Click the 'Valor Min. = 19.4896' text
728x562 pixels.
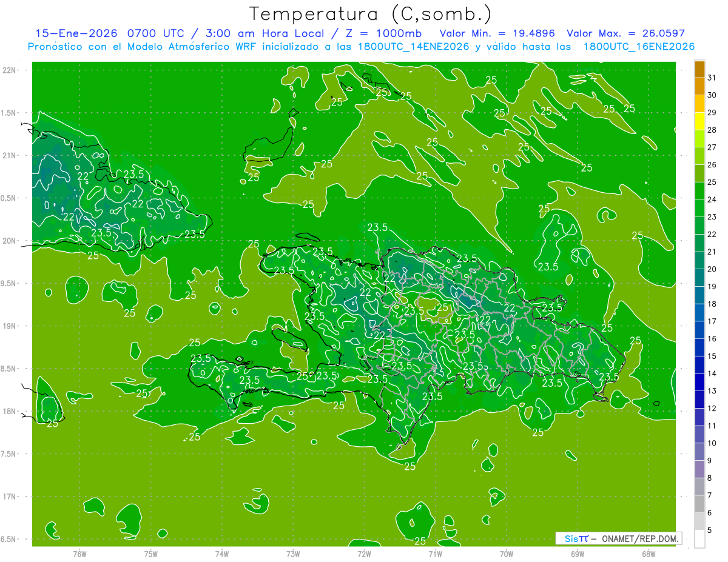[497, 33]
